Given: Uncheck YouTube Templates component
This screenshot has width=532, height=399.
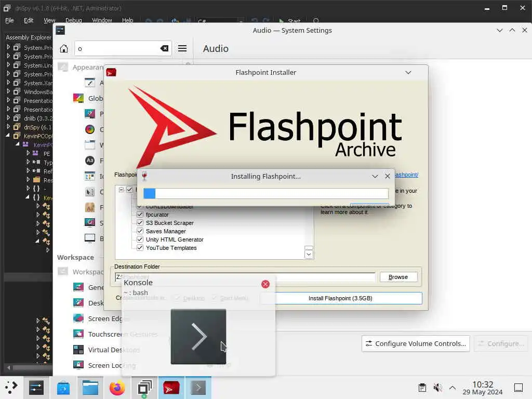Looking at the screenshot, I should (140, 248).
